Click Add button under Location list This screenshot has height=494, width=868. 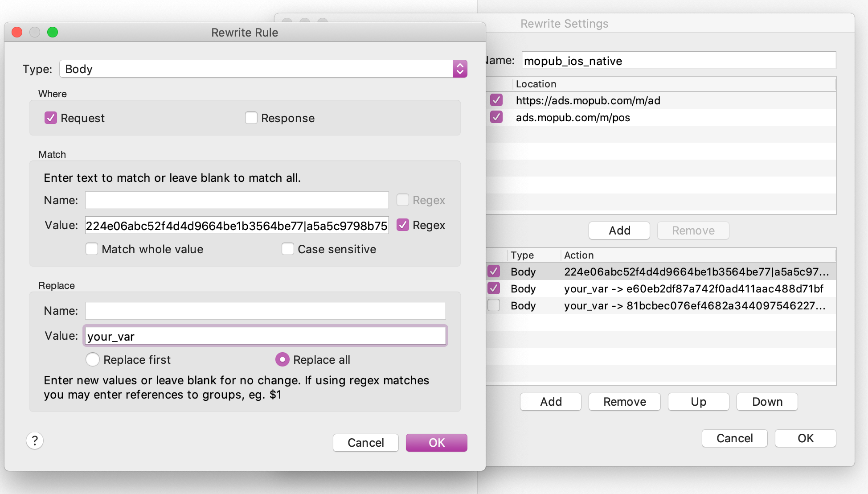619,231
